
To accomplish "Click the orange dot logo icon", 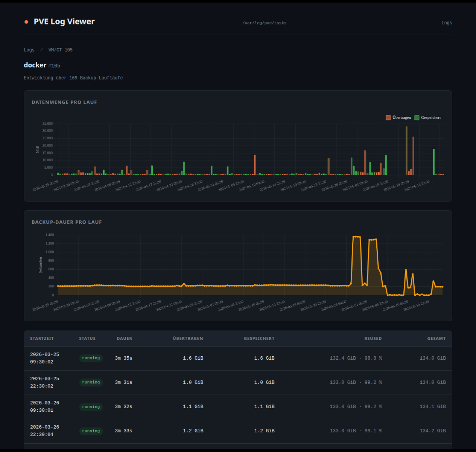I will (x=26, y=22).
